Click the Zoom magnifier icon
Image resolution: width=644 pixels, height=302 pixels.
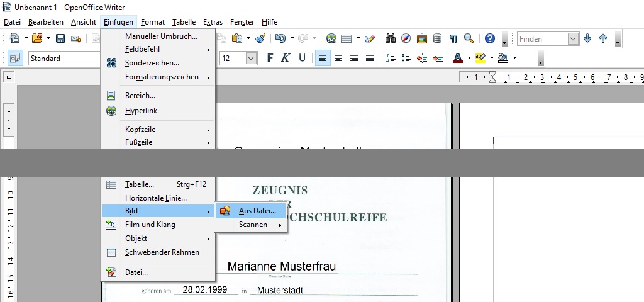click(469, 38)
